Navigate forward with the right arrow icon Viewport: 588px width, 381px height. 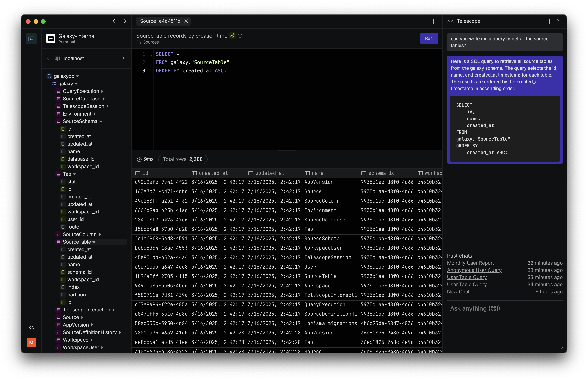(x=124, y=21)
